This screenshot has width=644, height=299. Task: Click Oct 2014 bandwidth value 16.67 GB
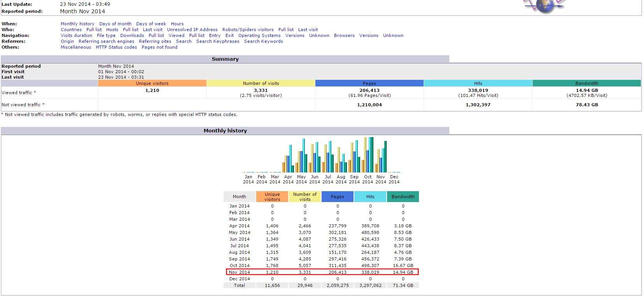(x=403, y=266)
